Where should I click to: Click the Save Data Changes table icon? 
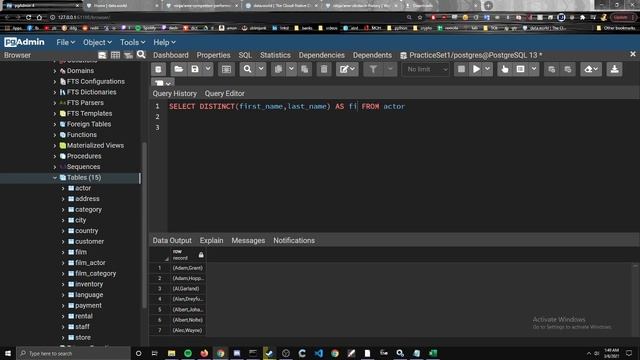(226, 69)
